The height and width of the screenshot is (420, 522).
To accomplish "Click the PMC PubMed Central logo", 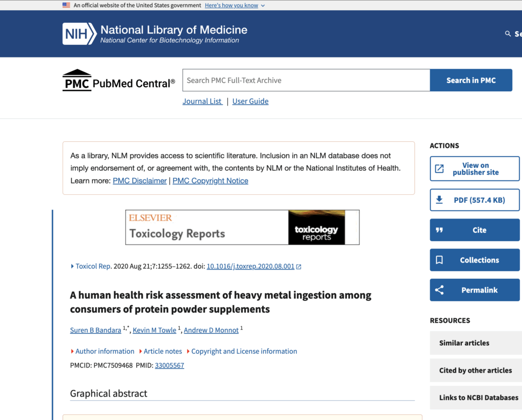I will [x=118, y=81].
